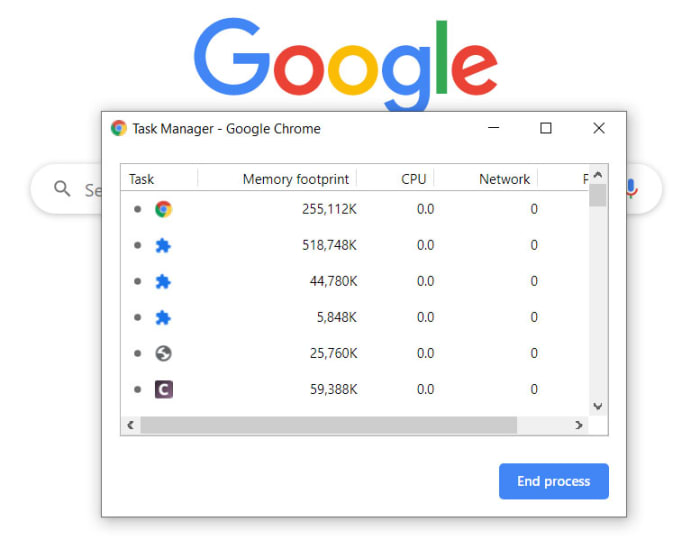The image size is (700, 549).
Task: Click the globe icon task row
Action: pos(163,353)
